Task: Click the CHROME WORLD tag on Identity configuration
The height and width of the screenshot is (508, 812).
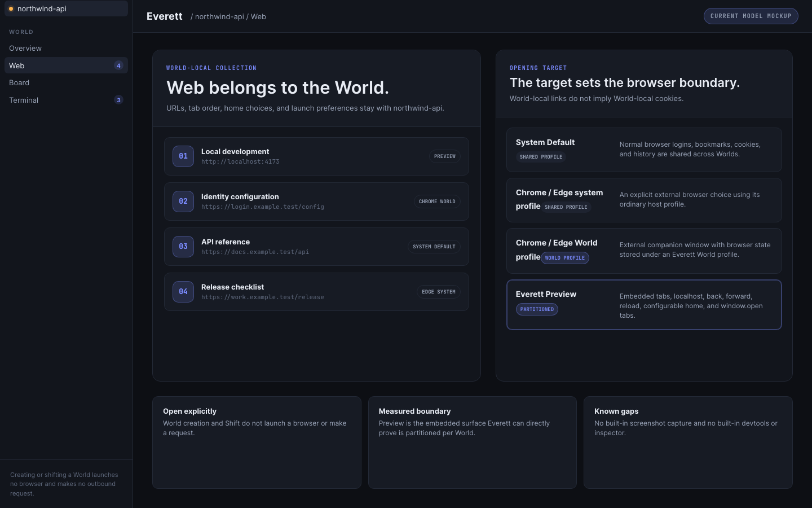Action: coord(437,202)
